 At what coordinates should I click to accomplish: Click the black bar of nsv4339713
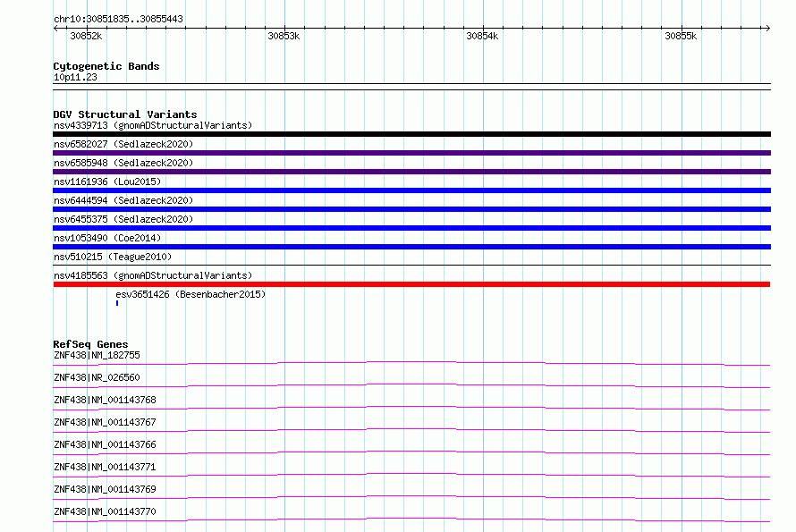point(411,134)
